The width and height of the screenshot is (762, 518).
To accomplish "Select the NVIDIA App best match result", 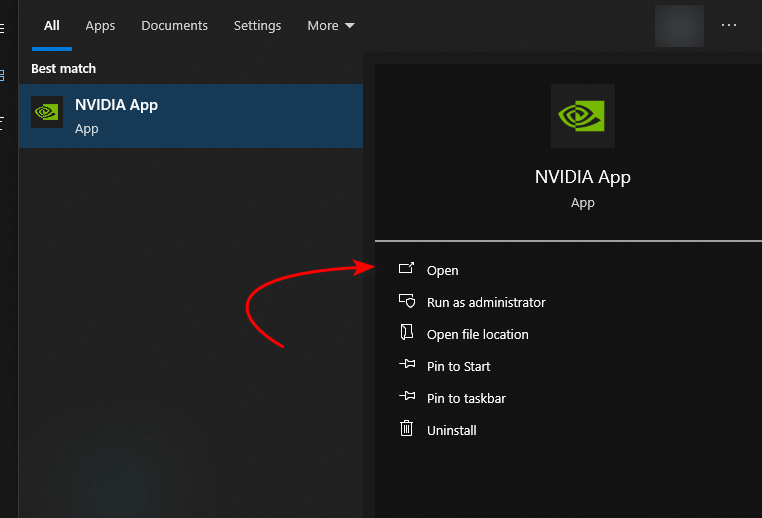I will click(190, 116).
